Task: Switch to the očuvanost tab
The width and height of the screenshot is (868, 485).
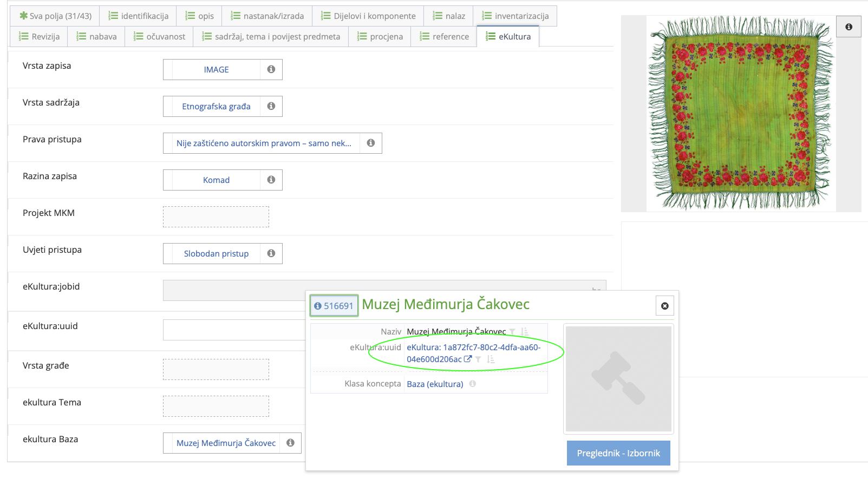Action: pyautogui.click(x=159, y=36)
